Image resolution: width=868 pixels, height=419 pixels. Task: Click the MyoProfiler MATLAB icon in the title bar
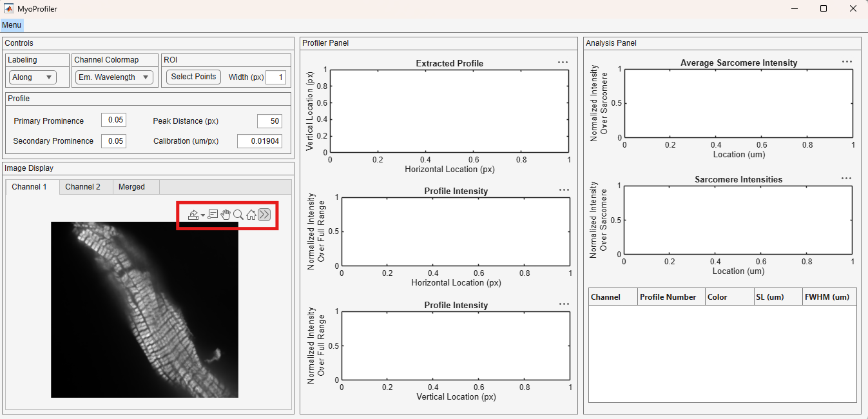point(9,8)
